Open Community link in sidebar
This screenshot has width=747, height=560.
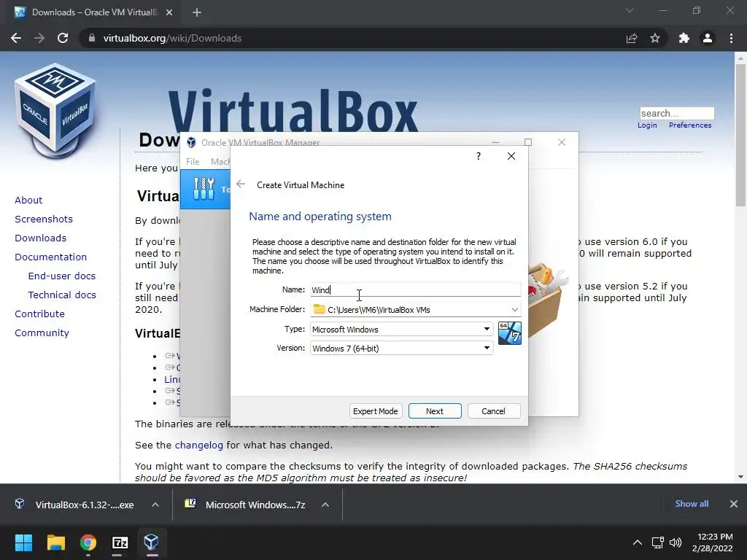[42, 332]
